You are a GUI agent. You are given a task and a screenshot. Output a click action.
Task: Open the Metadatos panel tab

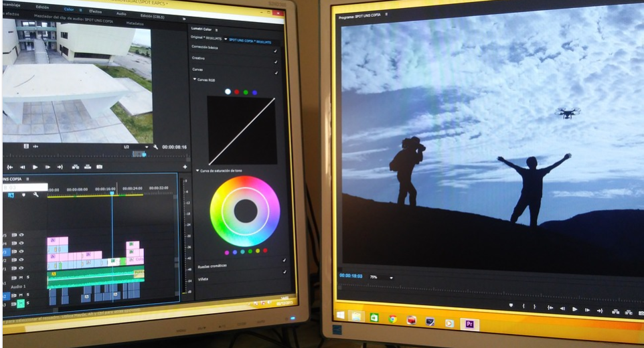135,23
